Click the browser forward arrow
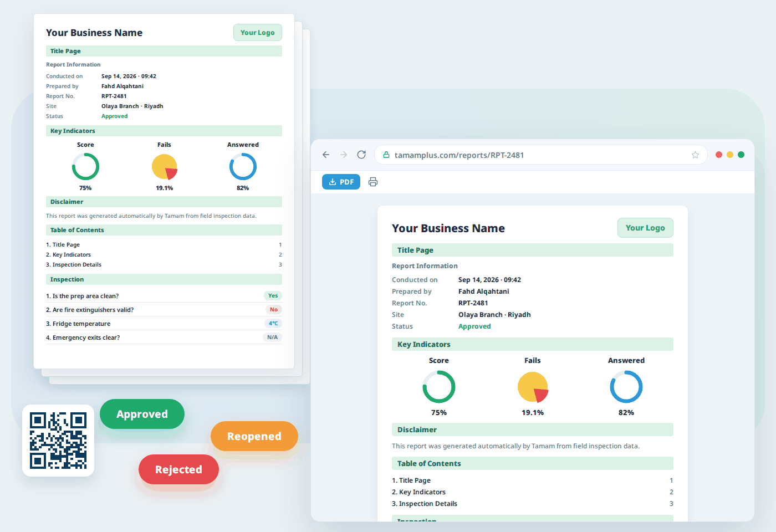 pos(344,155)
